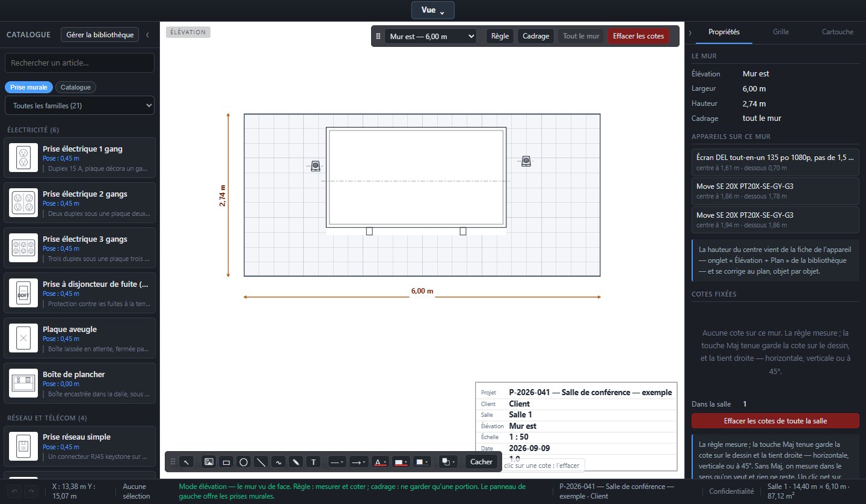The height and width of the screenshot is (504, 866).
Task: Open the stroke color swatch
Action: (x=401, y=462)
